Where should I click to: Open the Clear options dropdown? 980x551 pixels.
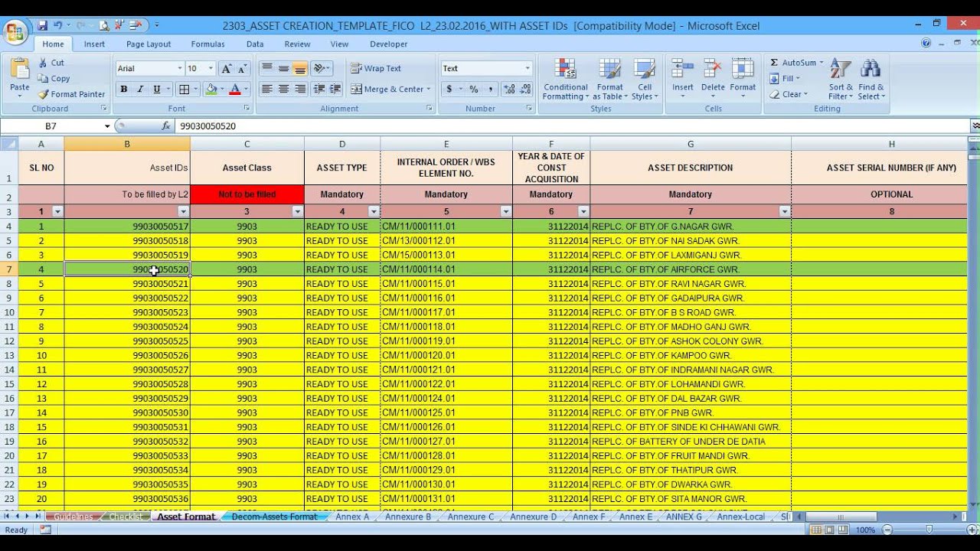point(788,94)
